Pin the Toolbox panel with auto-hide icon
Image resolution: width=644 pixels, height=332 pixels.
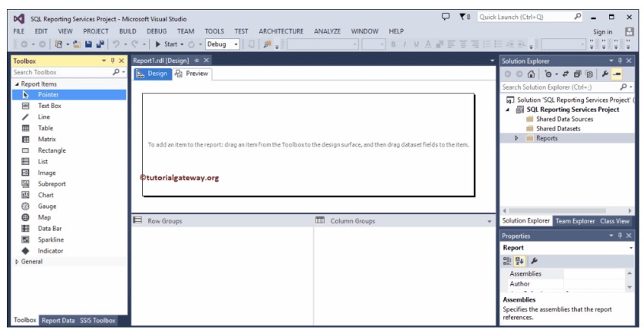tap(113, 61)
